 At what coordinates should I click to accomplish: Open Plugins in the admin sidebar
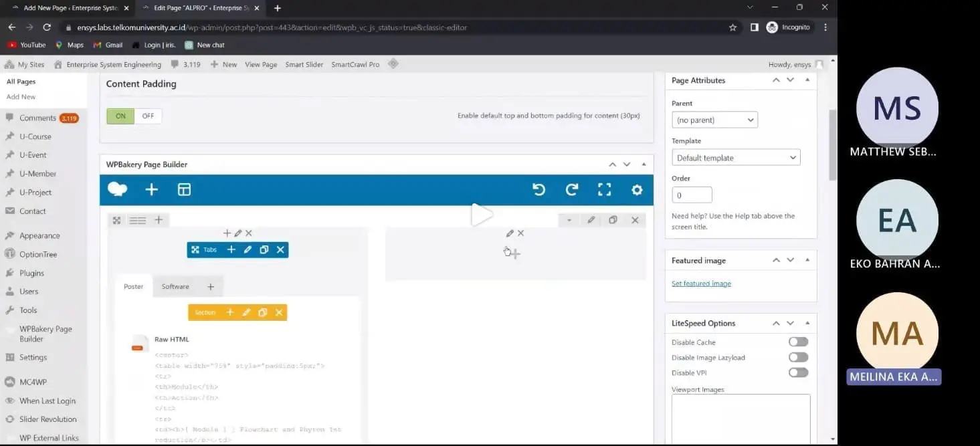(x=31, y=273)
